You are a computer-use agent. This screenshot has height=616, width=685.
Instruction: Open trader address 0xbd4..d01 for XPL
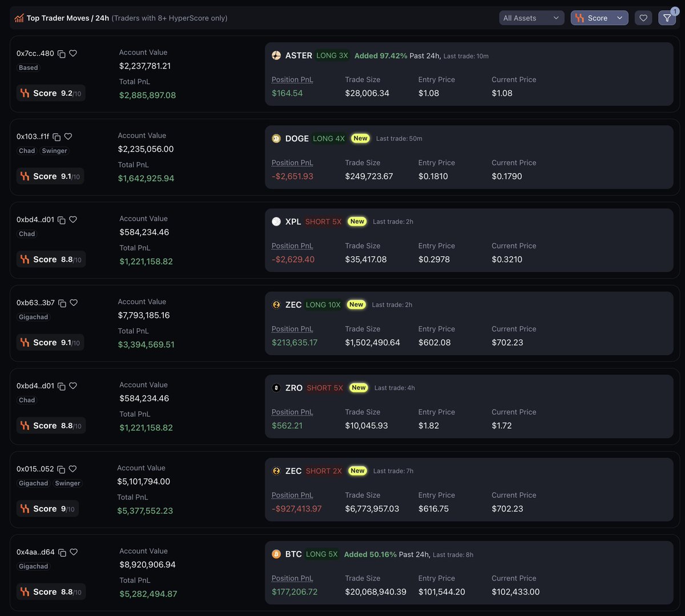click(x=35, y=220)
